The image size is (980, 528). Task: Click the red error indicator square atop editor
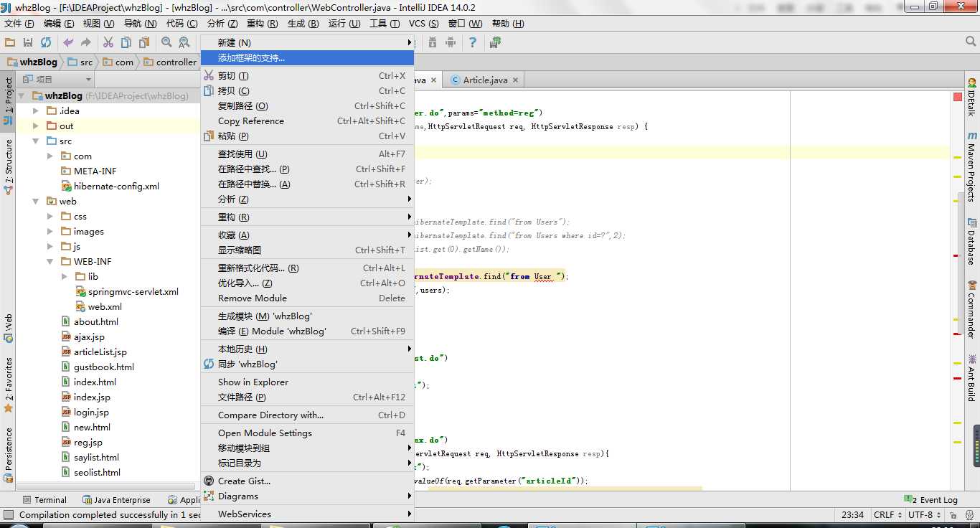957,97
